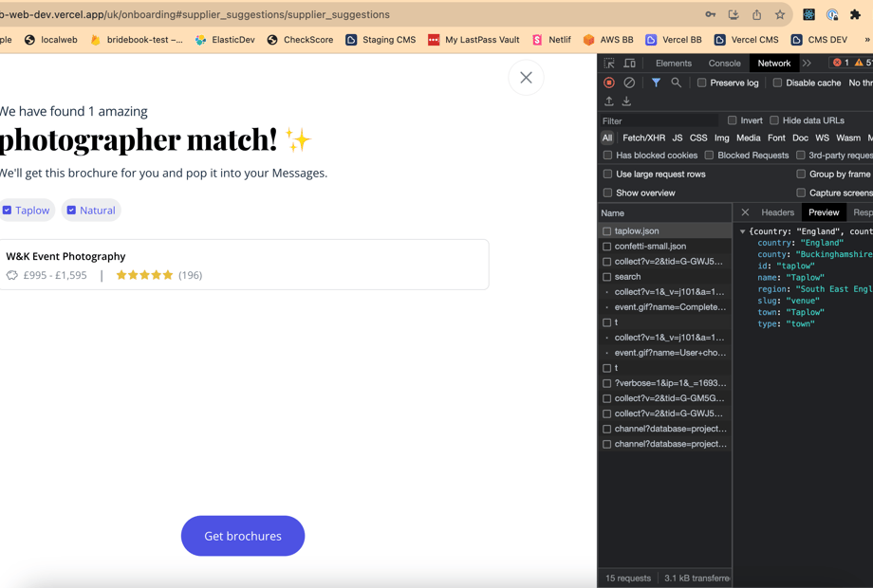Image resolution: width=873 pixels, height=588 pixels.
Task: Check the Disable cache option
Action: [777, 83]
